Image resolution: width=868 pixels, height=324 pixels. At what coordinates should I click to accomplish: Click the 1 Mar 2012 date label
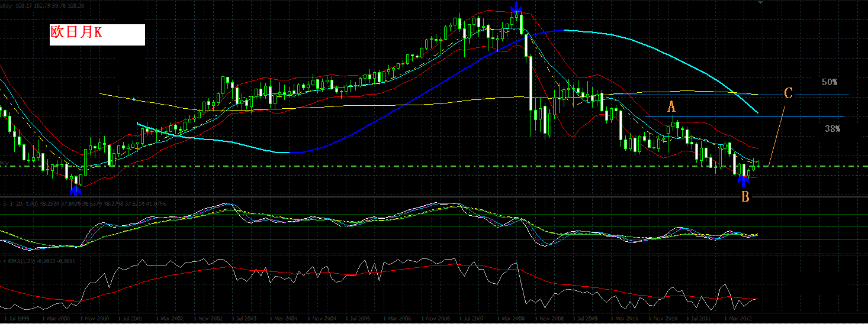click(738, 318)
